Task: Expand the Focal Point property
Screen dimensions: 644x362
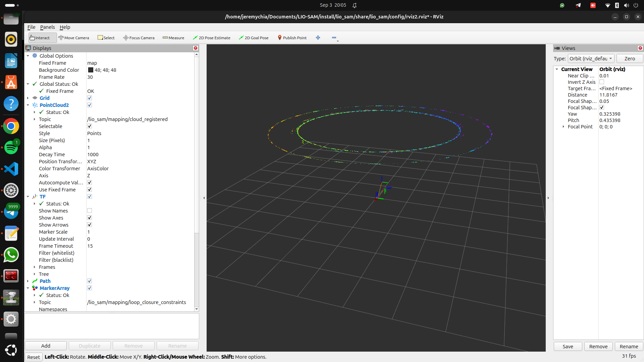Action: click(x=563, y=127)
